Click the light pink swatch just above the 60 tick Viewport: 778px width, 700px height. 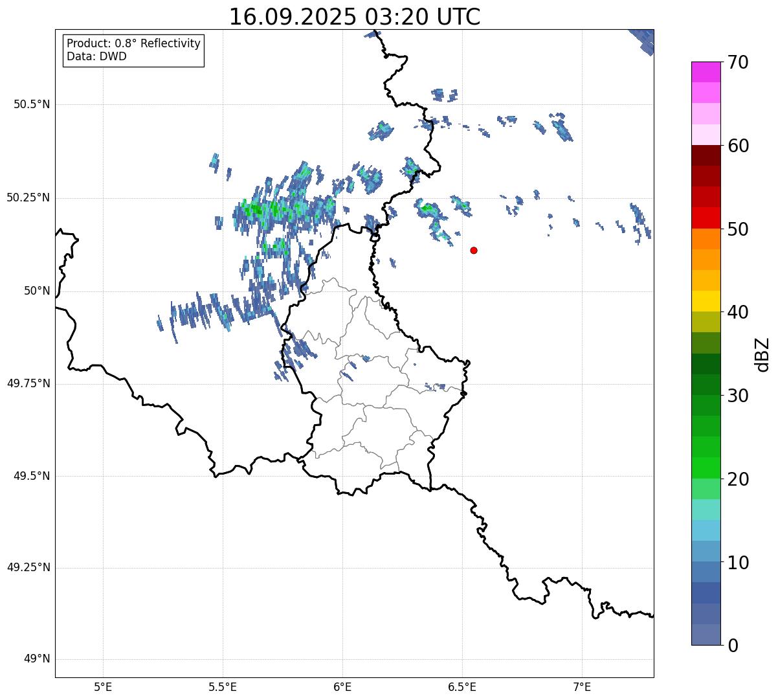(706, 135)
